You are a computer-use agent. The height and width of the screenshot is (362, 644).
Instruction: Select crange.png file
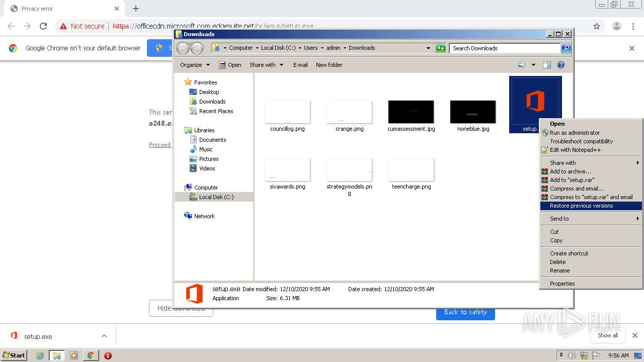(349, 116)
